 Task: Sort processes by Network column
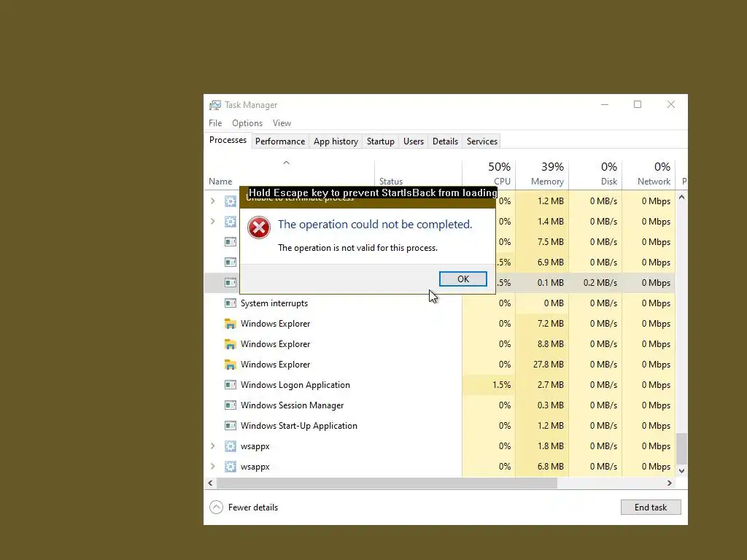(649, 174)
